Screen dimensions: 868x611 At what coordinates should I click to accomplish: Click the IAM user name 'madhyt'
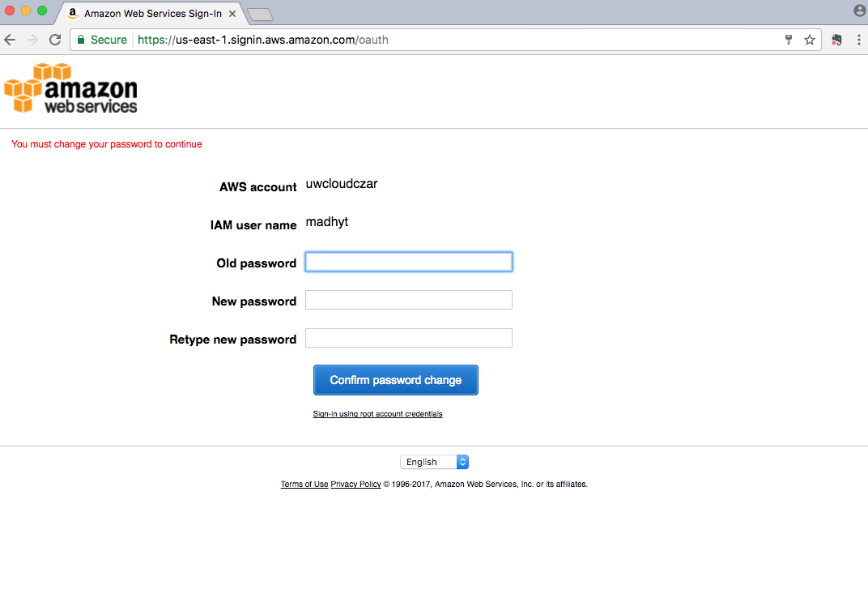(x=327, y=222)
